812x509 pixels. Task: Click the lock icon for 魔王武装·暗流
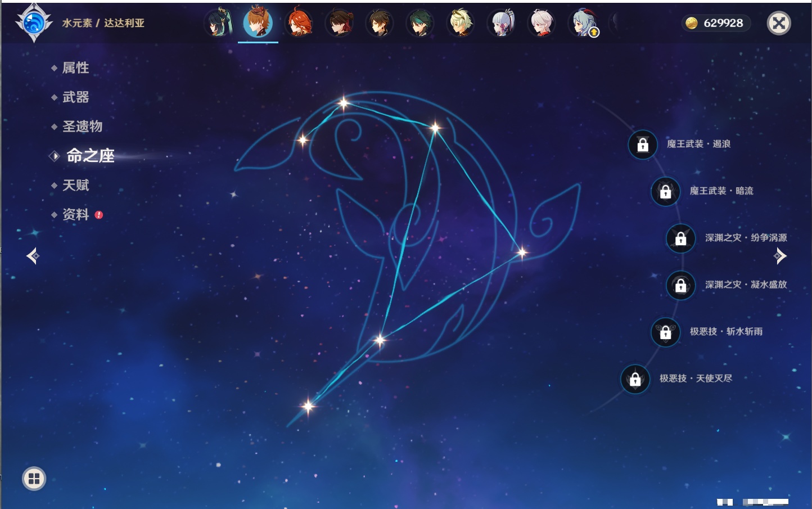665,191
